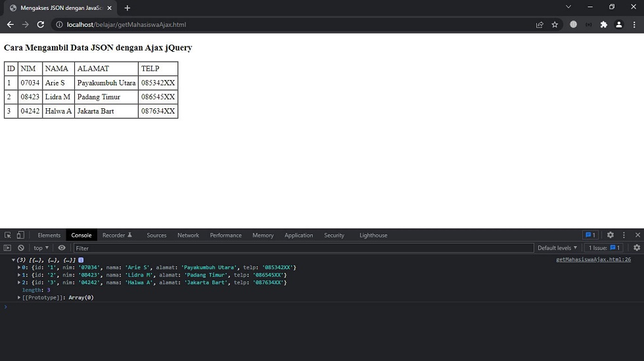Screen dimensions: 644x361
Task: Click the 'TELP' table header
Action: click(x=158, y=68)
